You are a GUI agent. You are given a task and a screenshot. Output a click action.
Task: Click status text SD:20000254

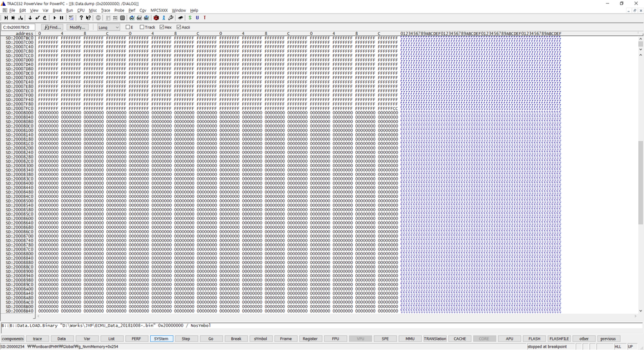click(13, 347)
